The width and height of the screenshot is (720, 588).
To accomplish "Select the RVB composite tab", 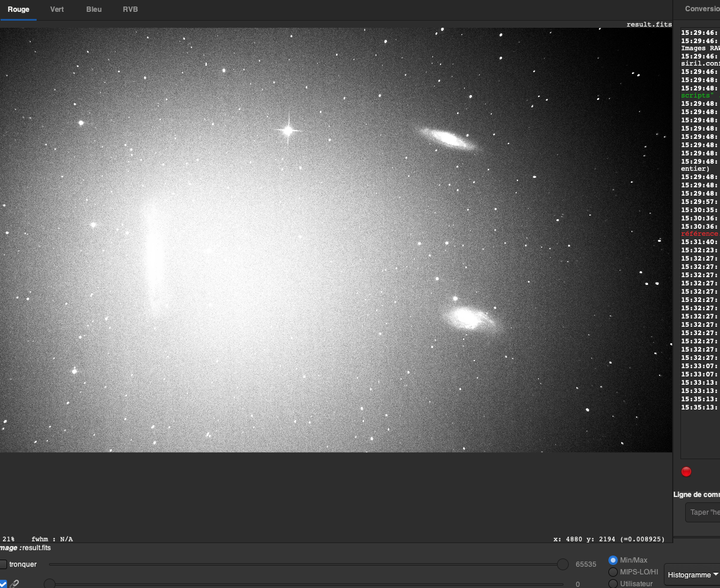I will click(131, 9).
